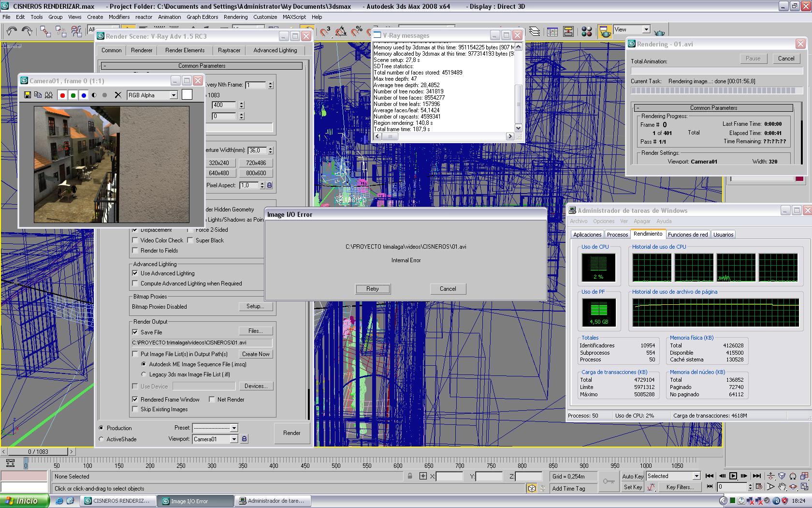
Task: Enable Skip Existing Images checkbox
Action: pyautogui.click(x=135, y=409)
